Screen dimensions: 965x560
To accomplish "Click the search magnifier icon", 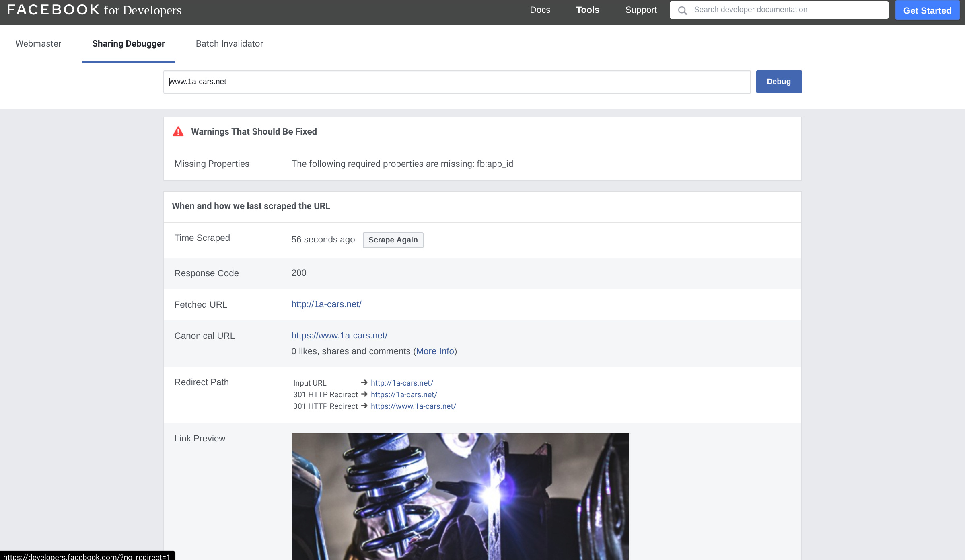I will coord(682,10).
